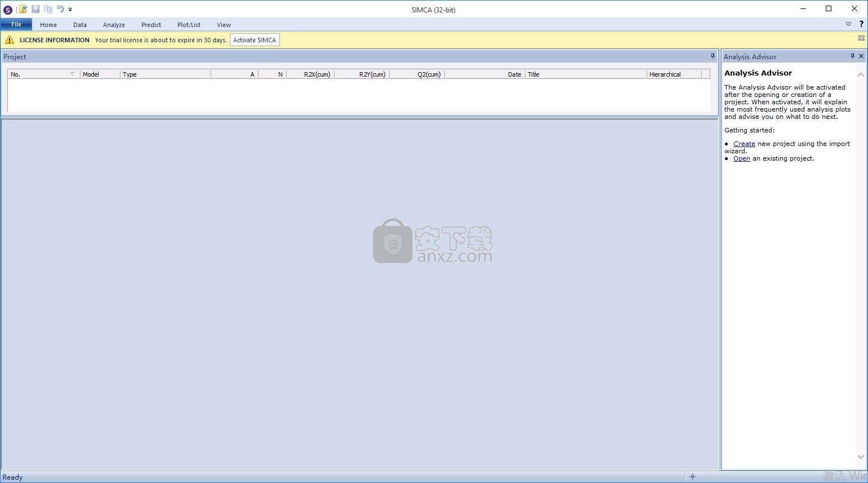Click the Hierarchical column header
868x483 pixels.
(674, 74)
